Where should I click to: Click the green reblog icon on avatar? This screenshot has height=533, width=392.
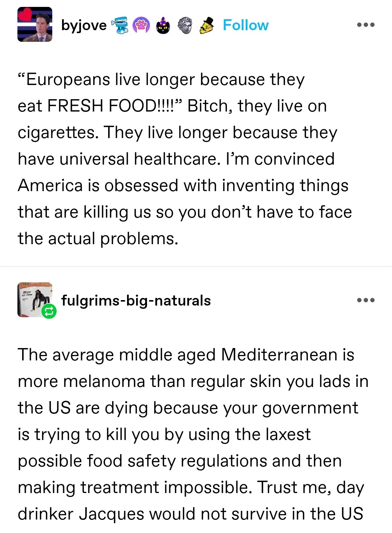coord(49,311)
